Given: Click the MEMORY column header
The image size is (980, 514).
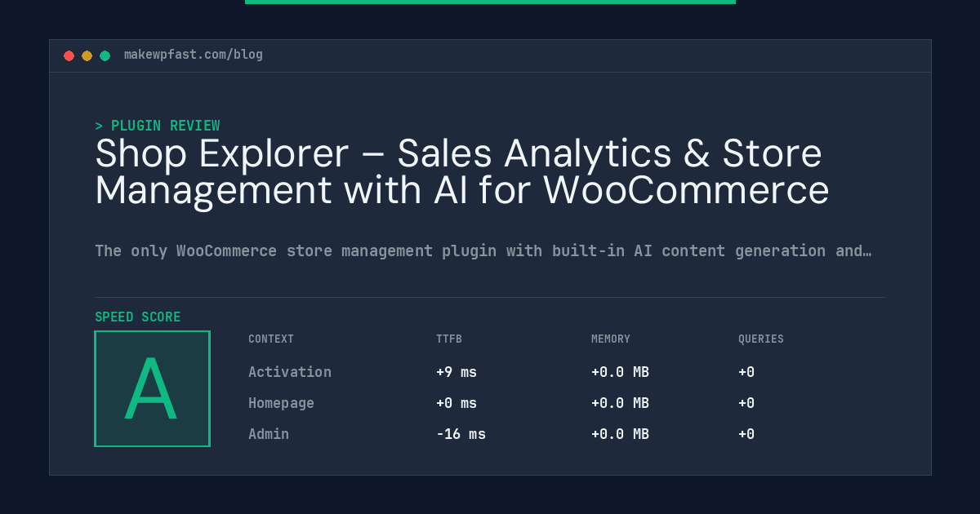Looking at the screenshot, I should pyautogui.click(x=611, y=339).
